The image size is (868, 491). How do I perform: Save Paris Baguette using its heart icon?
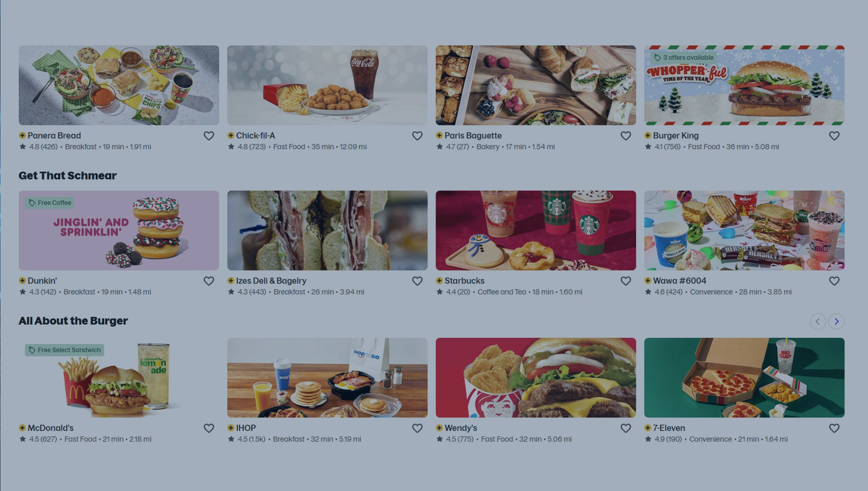click(x=626, y=136)
